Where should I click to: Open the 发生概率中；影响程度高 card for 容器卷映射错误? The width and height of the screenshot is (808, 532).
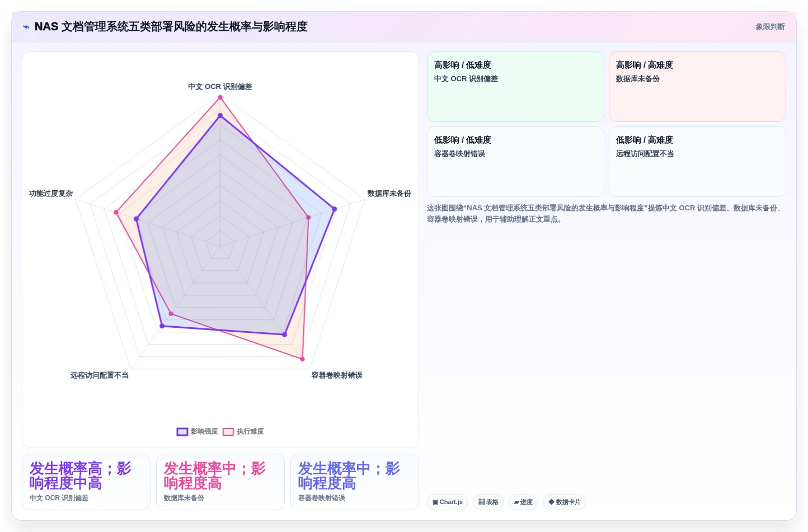355,482
